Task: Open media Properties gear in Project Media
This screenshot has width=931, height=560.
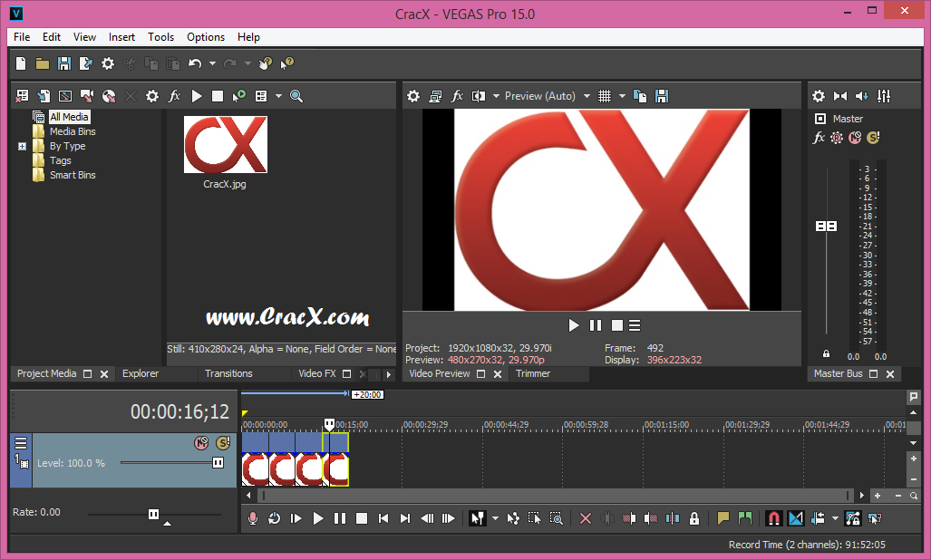Action: [152, 96]
